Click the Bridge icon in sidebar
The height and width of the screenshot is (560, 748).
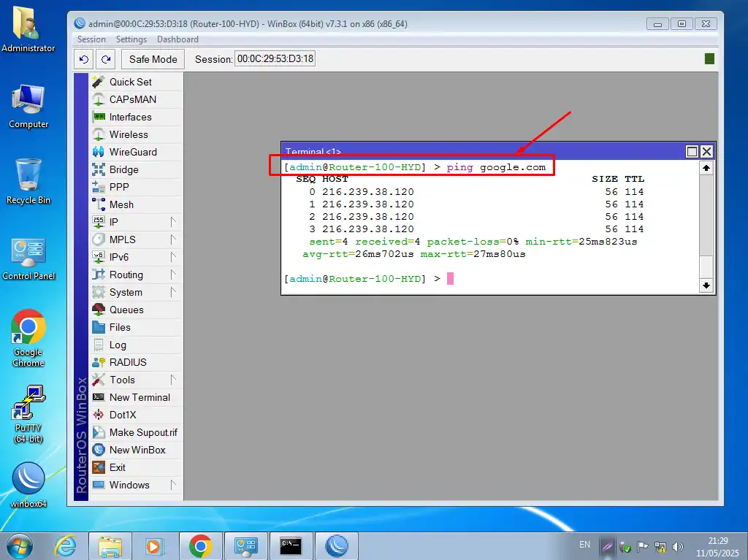click(99, 169)
